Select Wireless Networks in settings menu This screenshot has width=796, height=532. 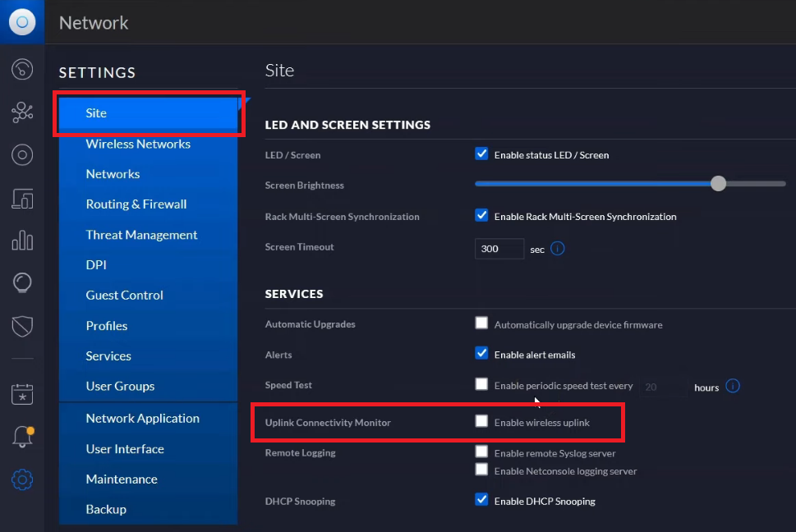pos(138,144)
